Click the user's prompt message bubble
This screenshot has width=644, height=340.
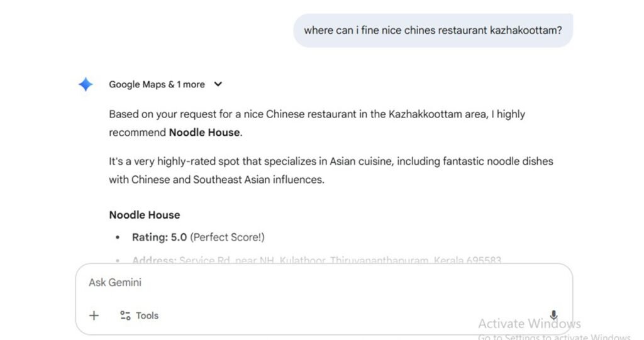coord(433,30)
